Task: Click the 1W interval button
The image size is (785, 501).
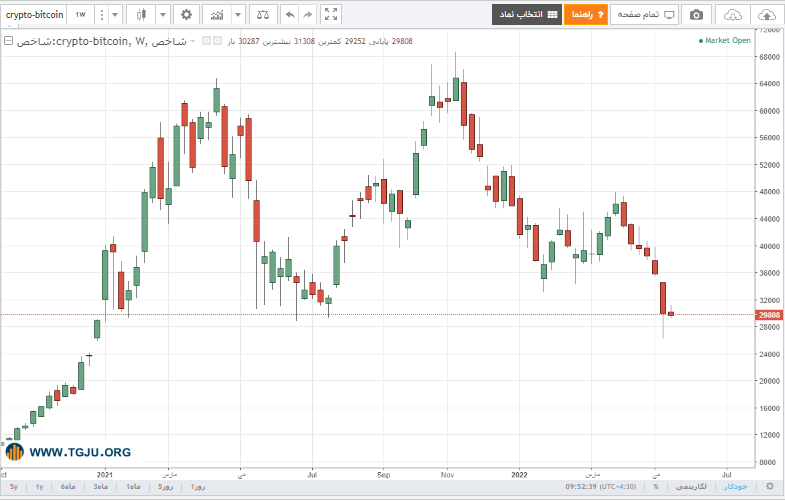Action: pyautogui.click(x=81, y=15)
